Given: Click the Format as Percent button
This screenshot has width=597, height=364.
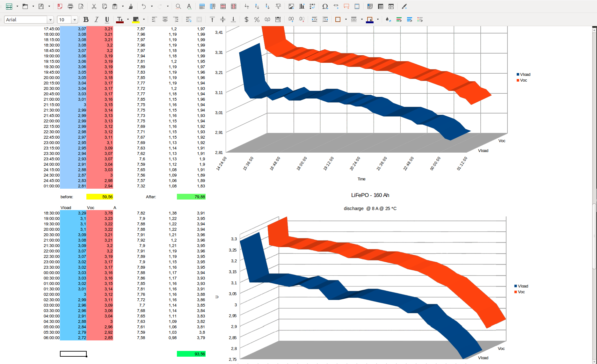Looking at the screenshot, I should click(257, 20).
